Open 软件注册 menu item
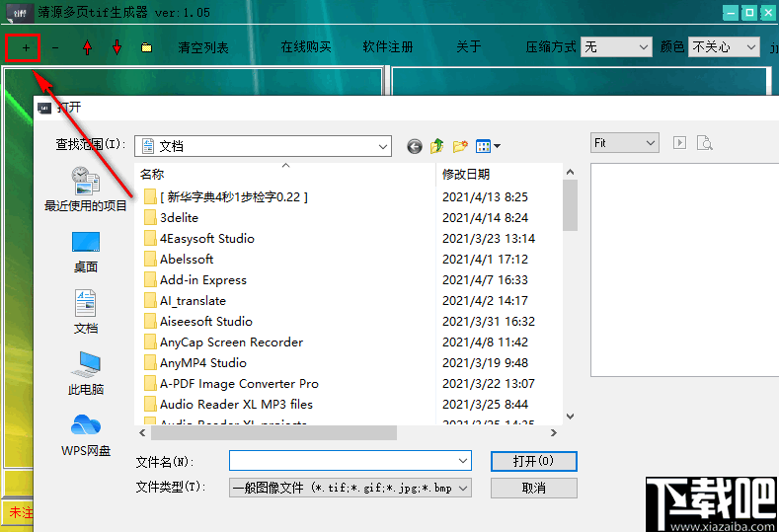 (387, 47)
